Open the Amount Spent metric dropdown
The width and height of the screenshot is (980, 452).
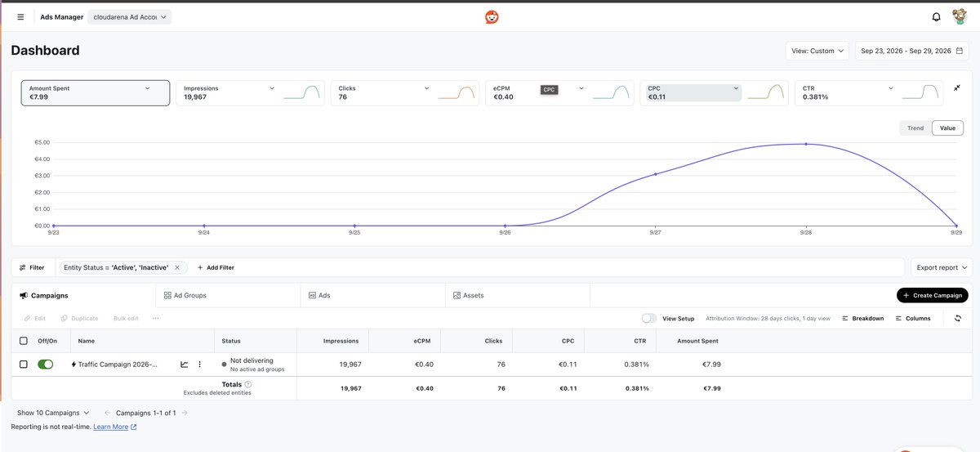147,87
